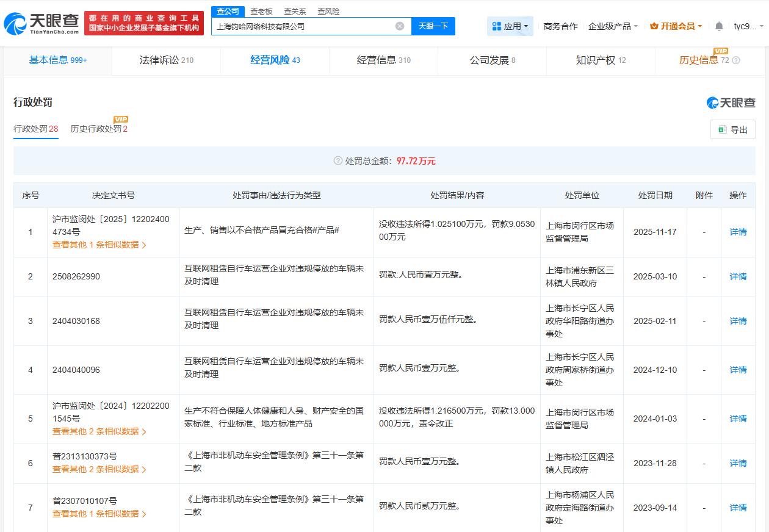Clear the search box with X icon
Image resolution: width=769 pixels, height=532 pixels.
click(x=400, y=26)
